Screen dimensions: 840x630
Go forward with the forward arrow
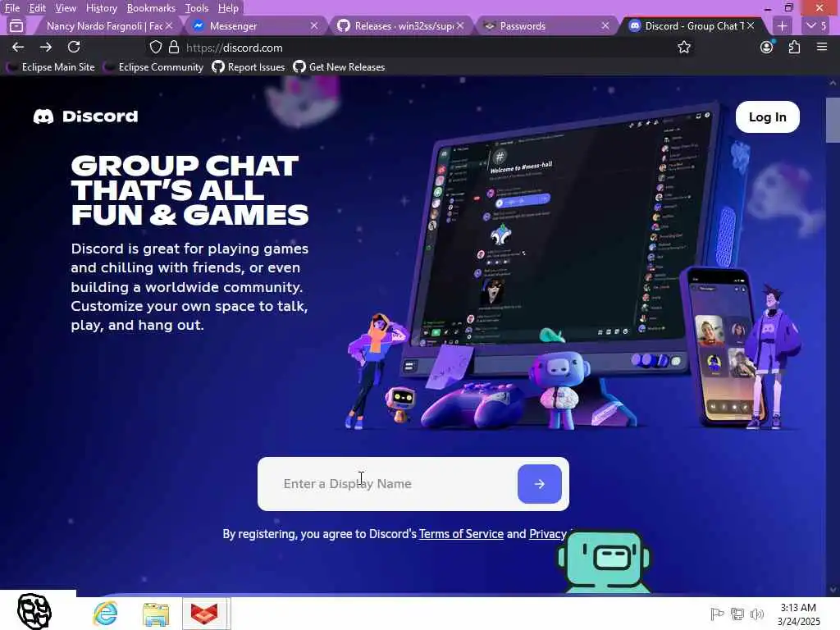46,47
